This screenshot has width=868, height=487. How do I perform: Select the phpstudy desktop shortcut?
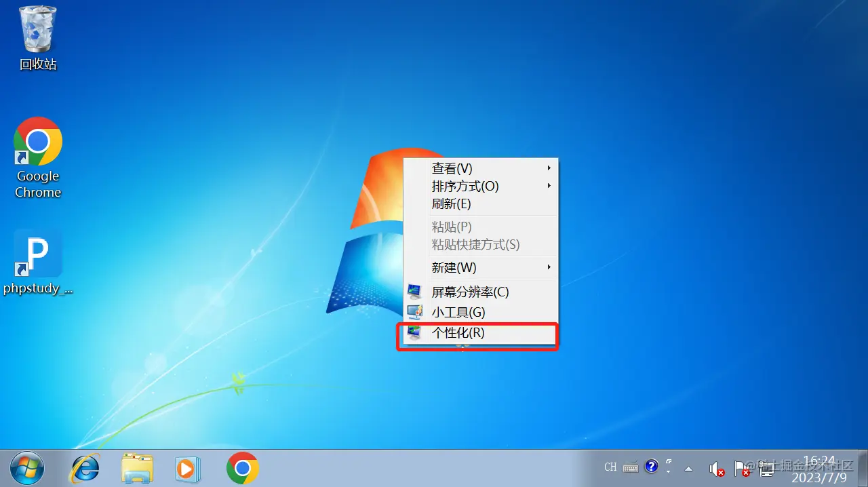click(x=38, y=262)
